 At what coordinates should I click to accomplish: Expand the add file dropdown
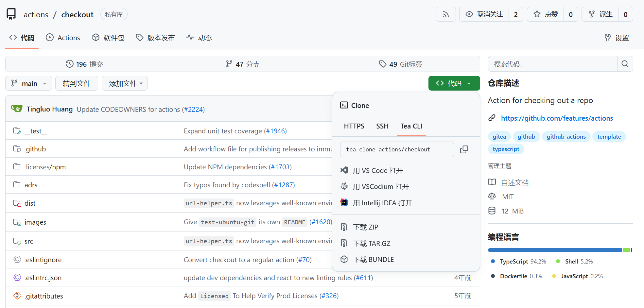click(125, 84)
